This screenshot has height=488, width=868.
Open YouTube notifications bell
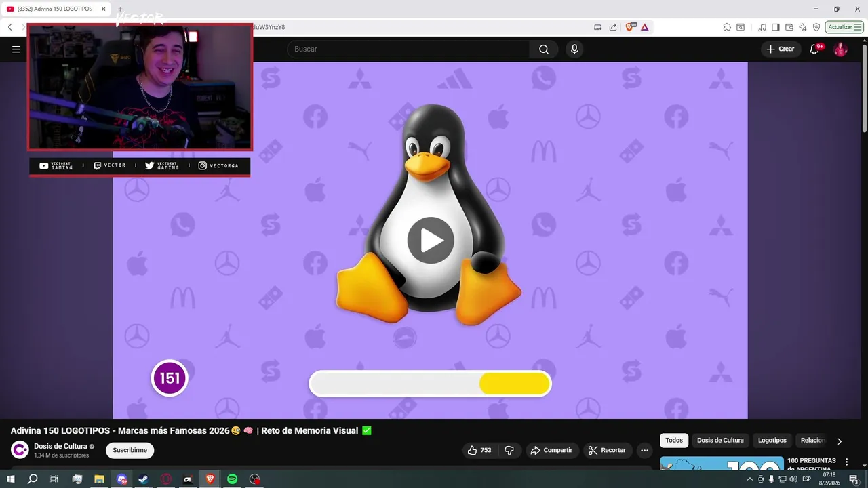coord(815,49)
